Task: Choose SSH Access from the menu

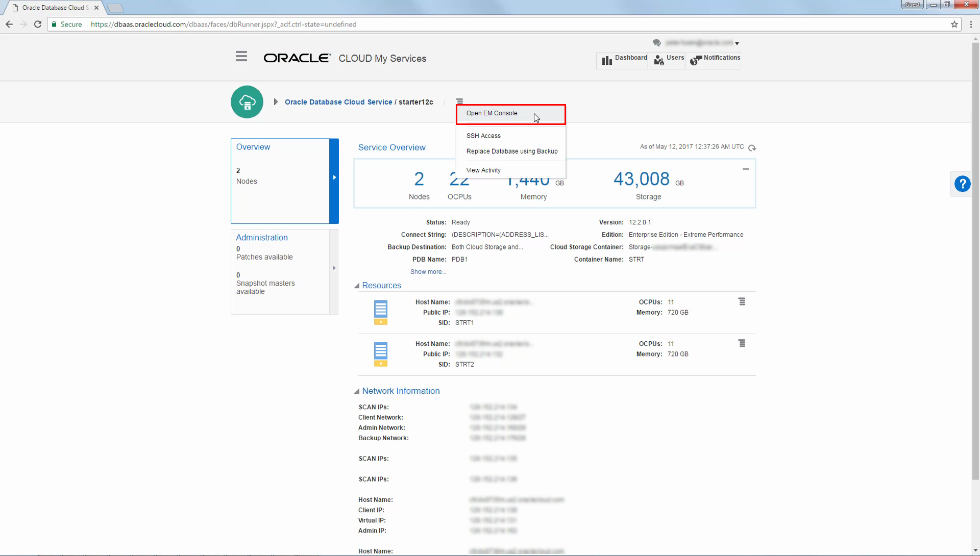Action: click(483, 136)
